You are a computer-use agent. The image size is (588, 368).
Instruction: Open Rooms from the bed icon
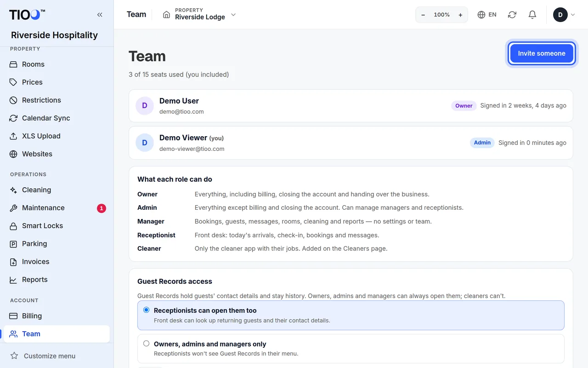pyautogui.click(x=13, y=64)
